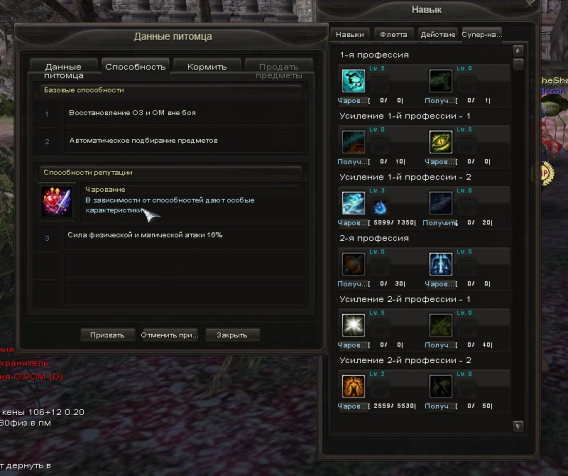Switch to the Кормить tab

[207, 67]
